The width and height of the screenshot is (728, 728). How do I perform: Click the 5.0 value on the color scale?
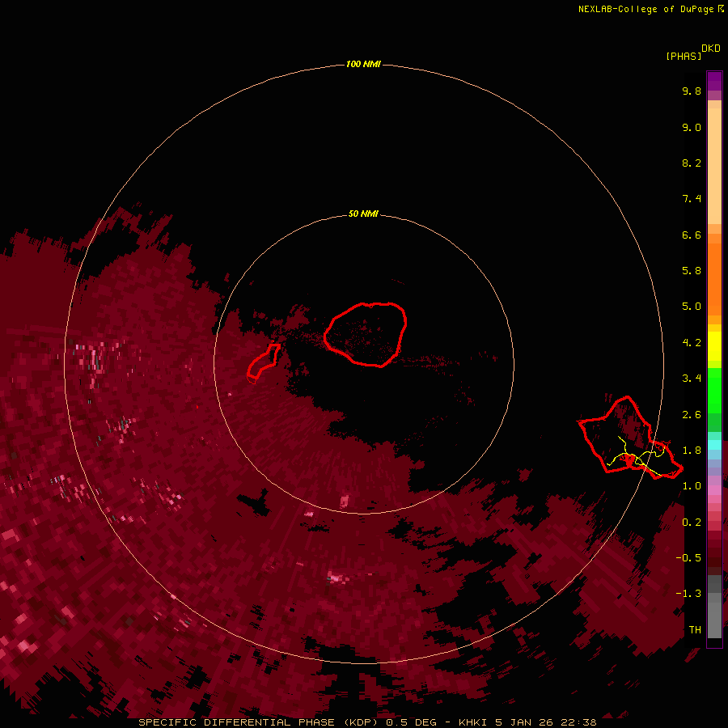(x=692, y=307)
